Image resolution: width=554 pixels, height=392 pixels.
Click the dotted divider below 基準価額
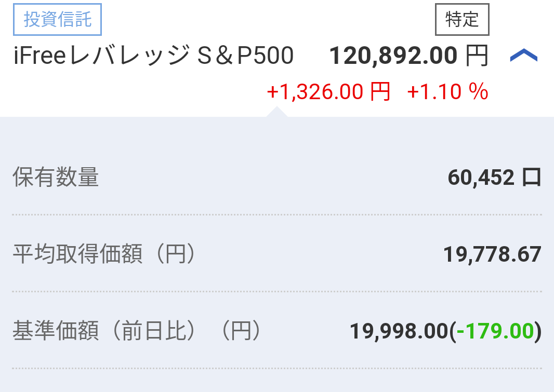coord(277,368)
